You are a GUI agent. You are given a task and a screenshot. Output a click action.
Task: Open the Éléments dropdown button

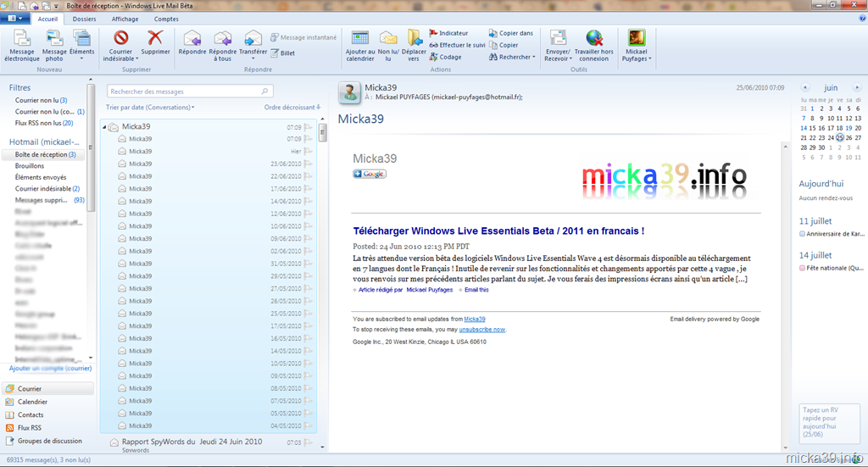82,46
